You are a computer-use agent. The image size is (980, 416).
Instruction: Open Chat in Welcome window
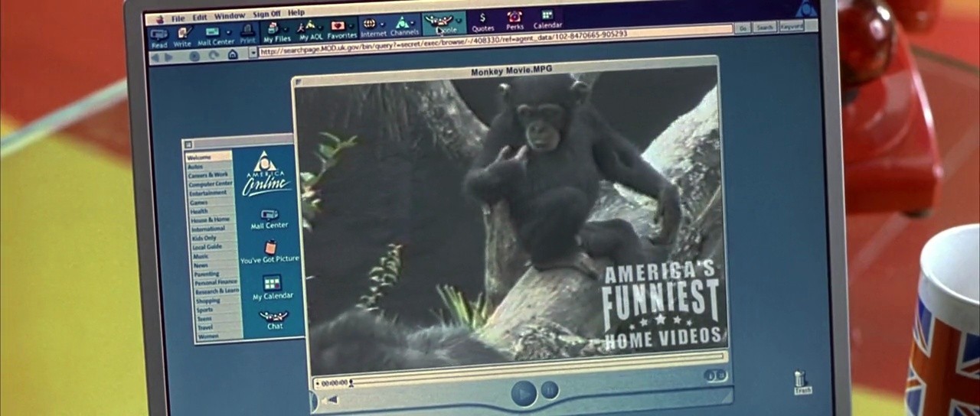coord(274,320)
